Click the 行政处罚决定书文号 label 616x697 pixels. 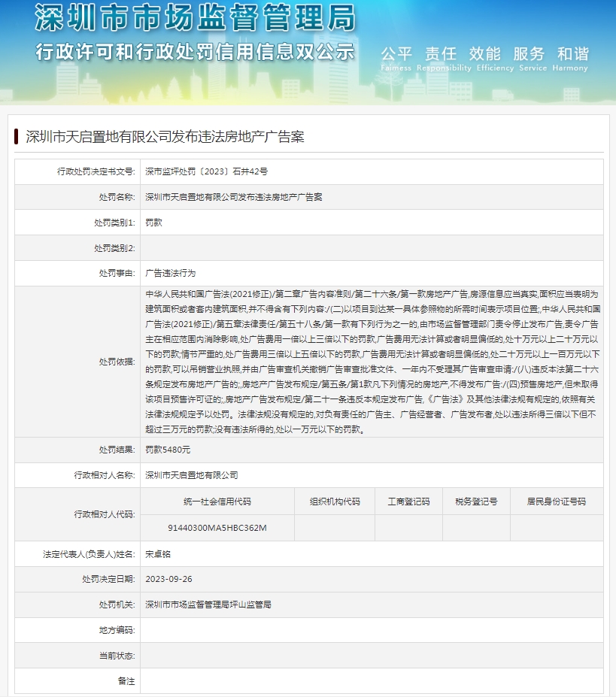pyautogui.click(x=96, y=171)
